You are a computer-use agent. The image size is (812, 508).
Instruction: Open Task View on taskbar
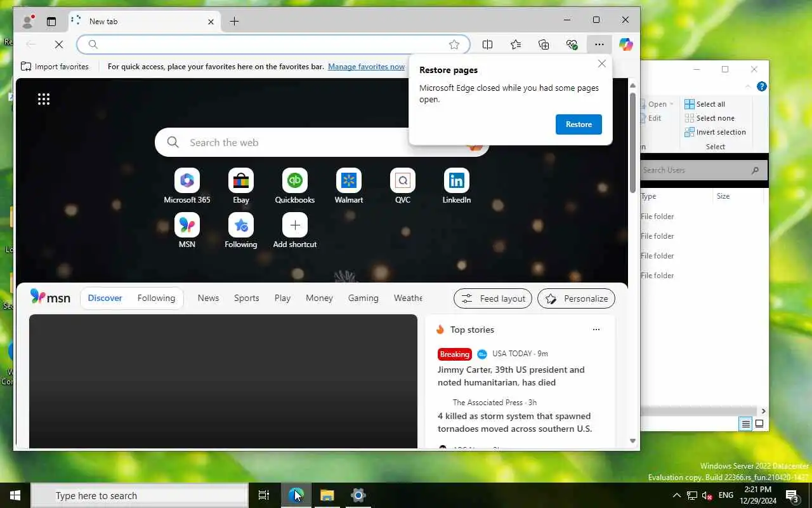[264, 495]
